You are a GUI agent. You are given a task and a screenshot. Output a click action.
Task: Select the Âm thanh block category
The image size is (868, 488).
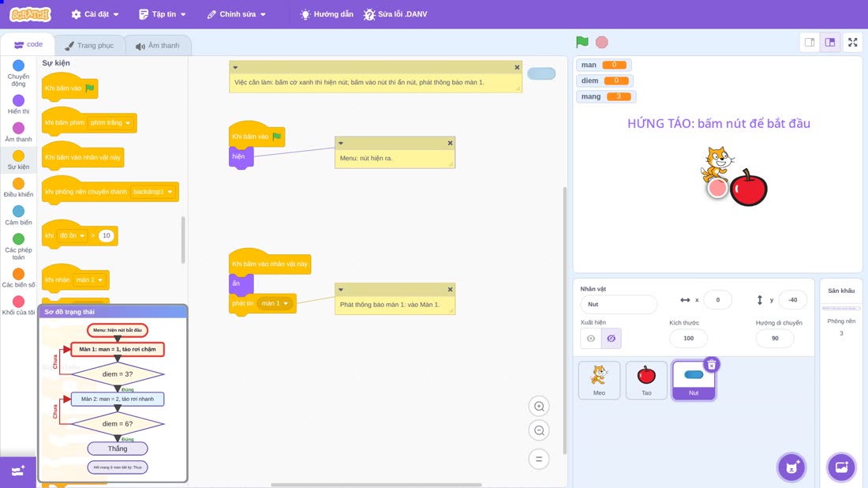click(x=18, y=133)
